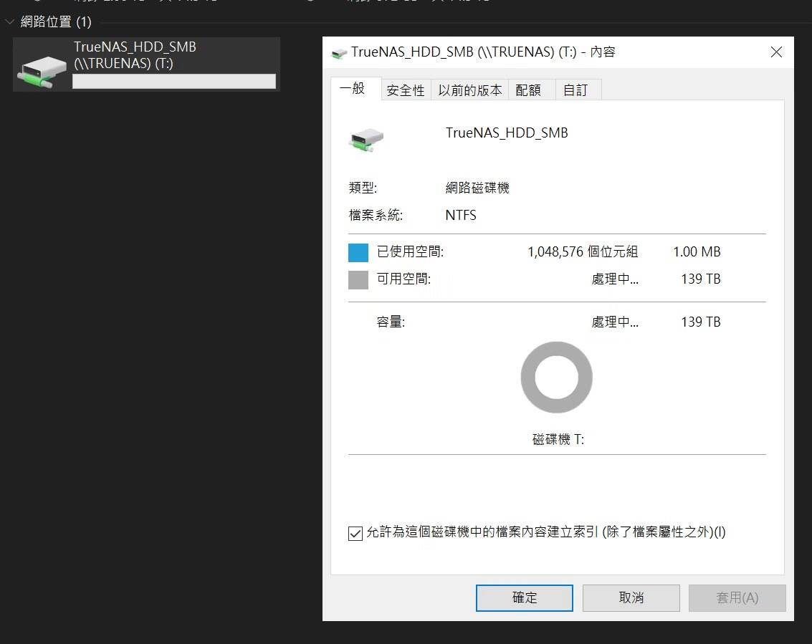The image size is (812, 644).
Task: Click the 處理中... text in 容量 row
Action: point(615,322)
